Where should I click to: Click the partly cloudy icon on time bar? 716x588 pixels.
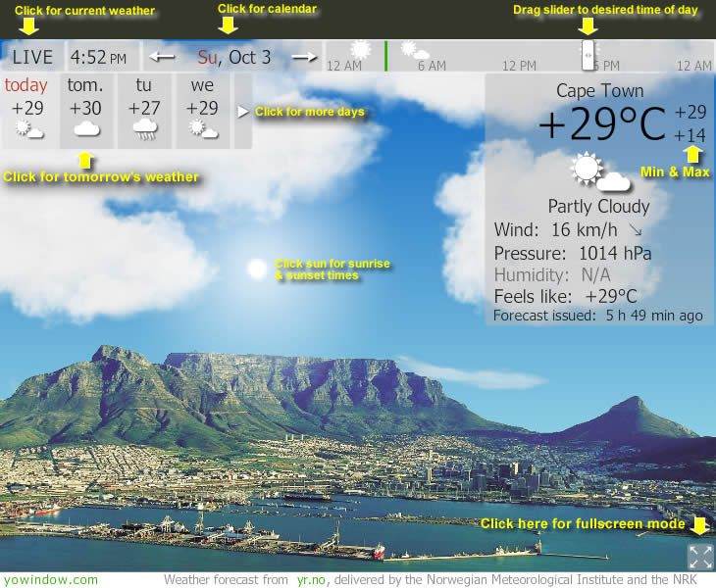pyautogui.click(x=415, y=50)
